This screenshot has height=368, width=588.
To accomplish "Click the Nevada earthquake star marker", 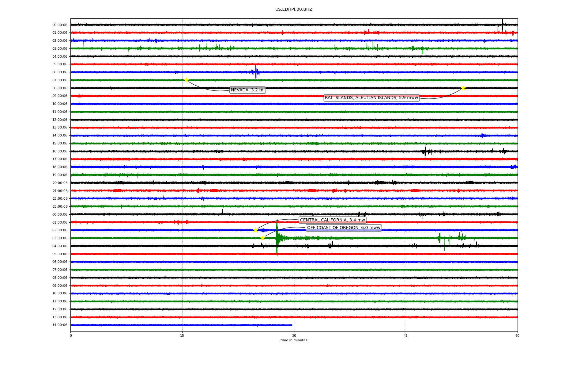I will coord(186,80).
